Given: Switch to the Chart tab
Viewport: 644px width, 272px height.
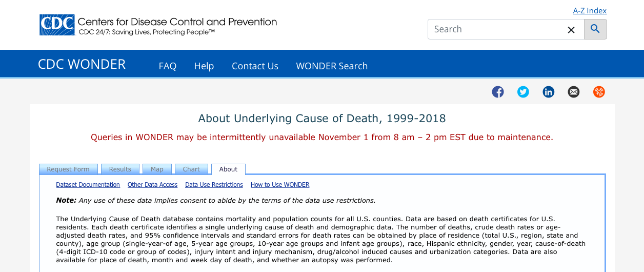Looking at the screenshot, I should [x=191, y=169].
